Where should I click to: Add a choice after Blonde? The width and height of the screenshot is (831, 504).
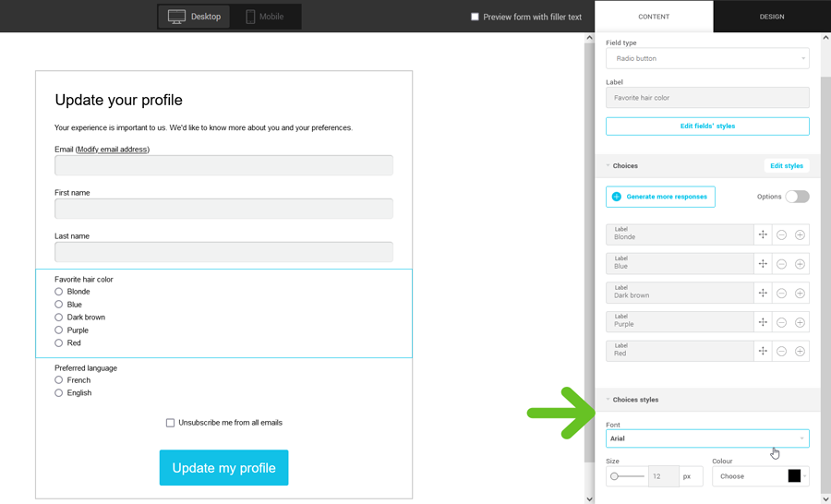pos(800,234)
